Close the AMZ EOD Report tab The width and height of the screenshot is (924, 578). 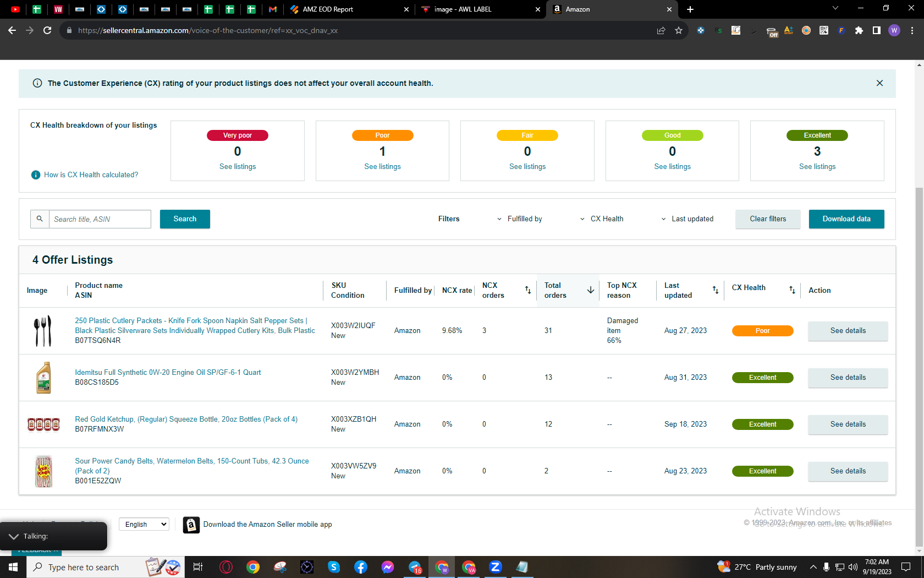tap(406, 9)
